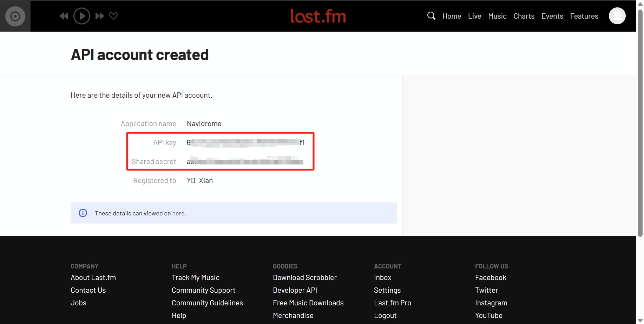Screen dimensions: 644x324
Task: Open the Events menu item
Action: pyautogui.click(x=552, y=16)
